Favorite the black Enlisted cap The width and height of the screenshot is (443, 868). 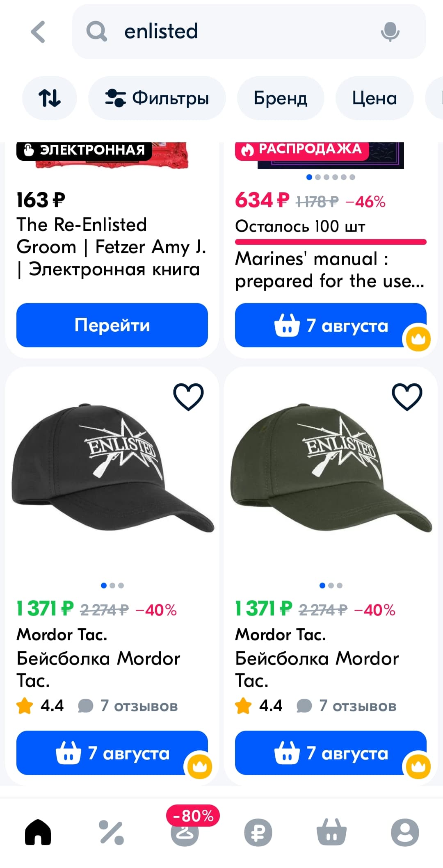pyautogui.click(x=188, y=396)
